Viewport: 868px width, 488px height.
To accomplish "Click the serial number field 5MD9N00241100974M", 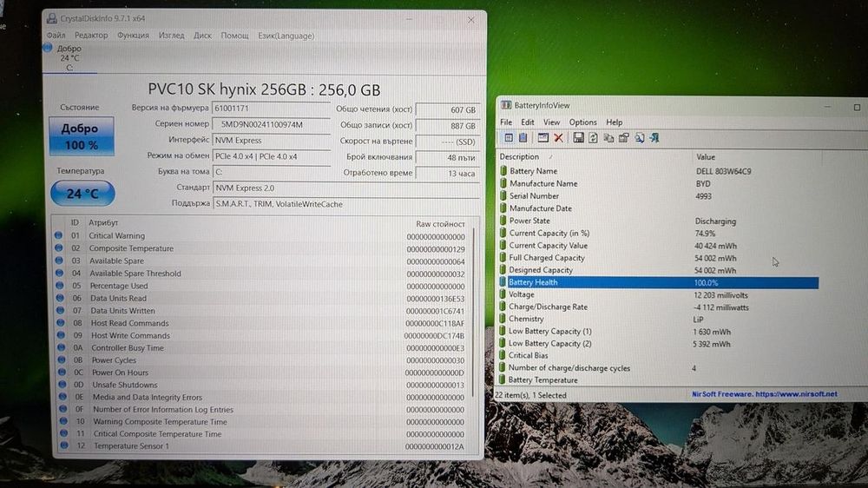I will tap(271, 125).
